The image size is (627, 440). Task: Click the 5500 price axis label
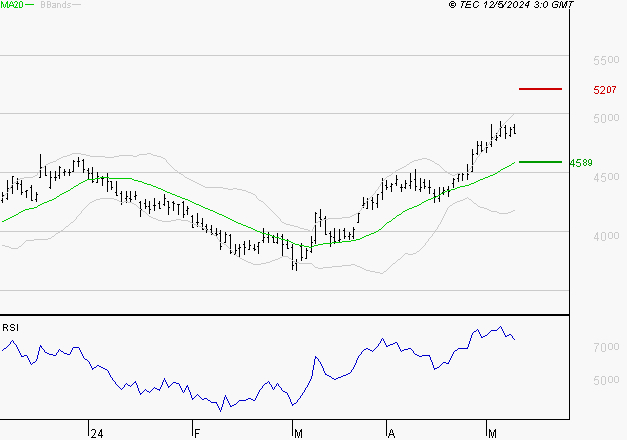[606, 60]
